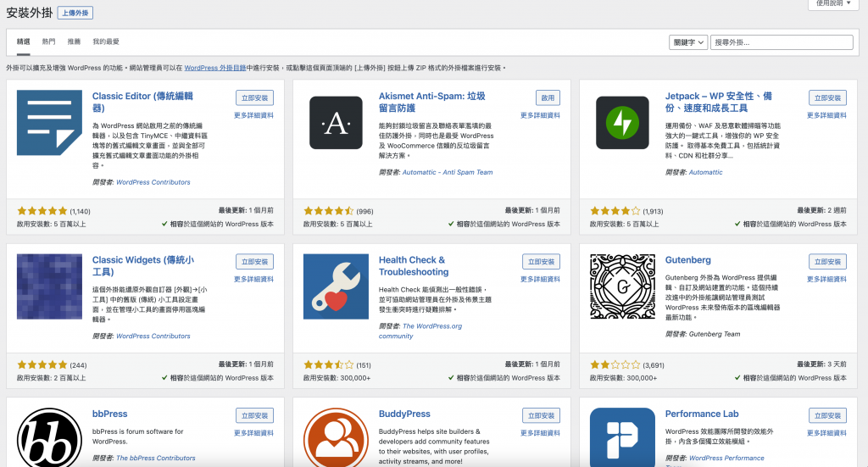Install Health Check & Troubleshooting plugin
868x467 pixels.
tap(541, 262)
